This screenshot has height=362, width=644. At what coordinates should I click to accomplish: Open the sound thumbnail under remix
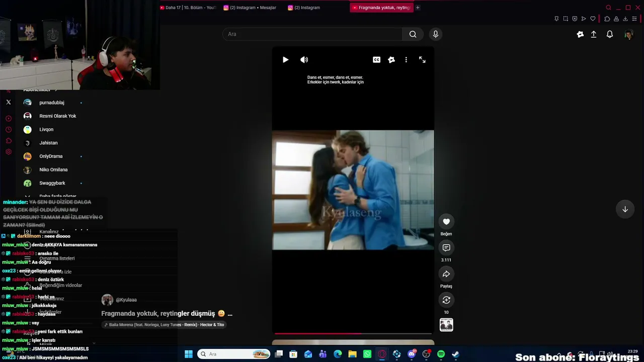pos(446,325)
